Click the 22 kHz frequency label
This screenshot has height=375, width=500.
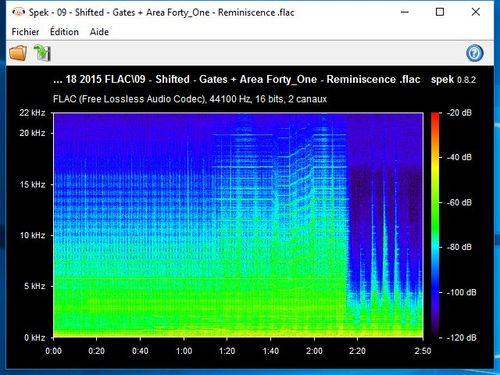(x=32, y=113)
